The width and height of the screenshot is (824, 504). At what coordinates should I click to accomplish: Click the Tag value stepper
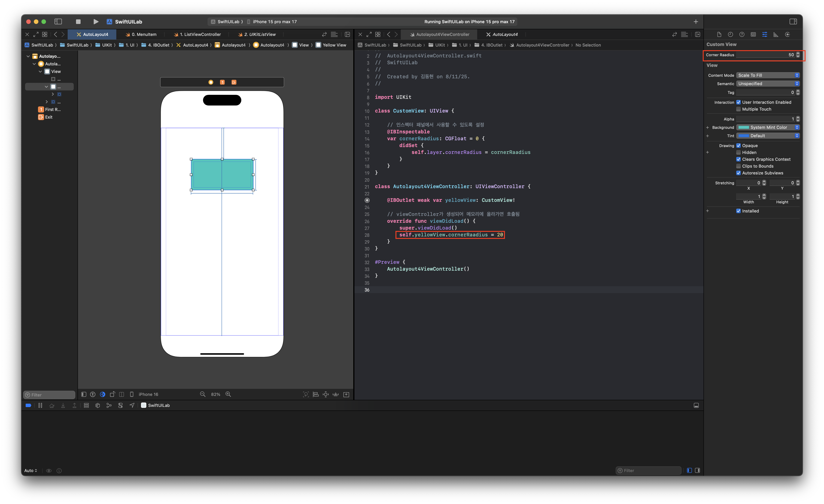click(798, 92)
